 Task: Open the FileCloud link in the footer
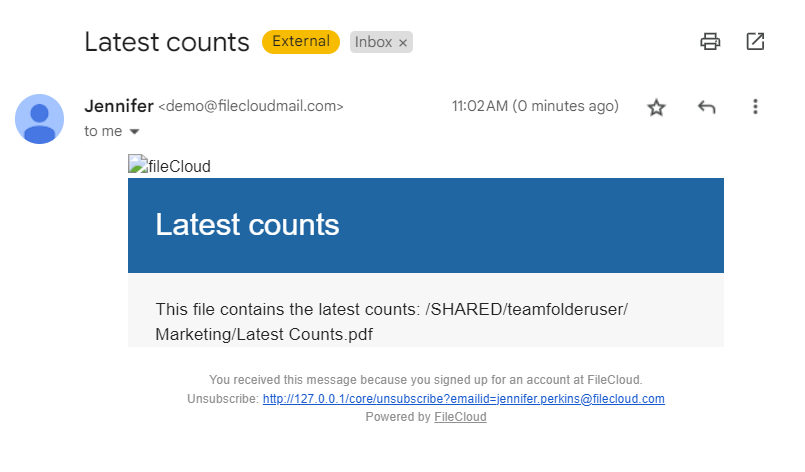460,417
